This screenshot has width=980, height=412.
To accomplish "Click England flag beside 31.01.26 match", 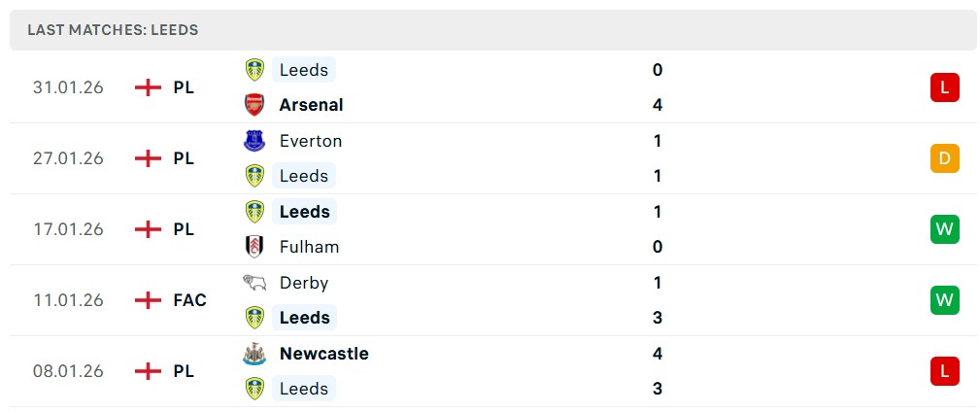I will tap(148, 87).
